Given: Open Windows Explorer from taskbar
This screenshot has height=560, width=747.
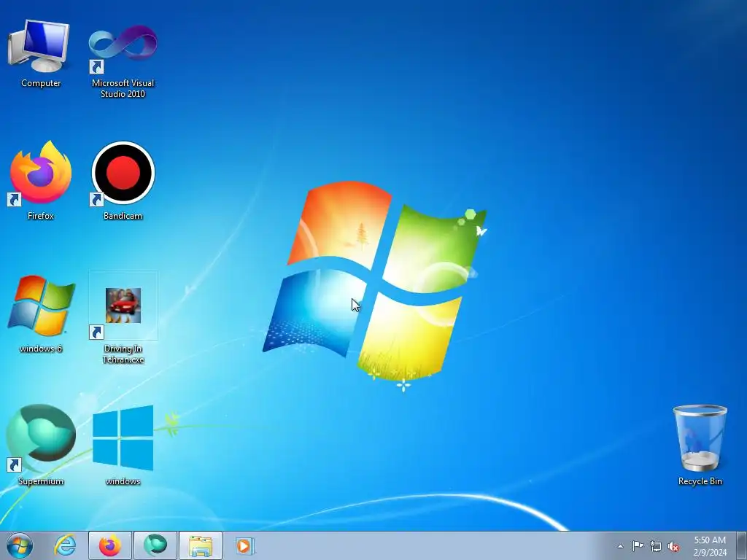Looking at the screenshot, I should [x=201, y=545].
